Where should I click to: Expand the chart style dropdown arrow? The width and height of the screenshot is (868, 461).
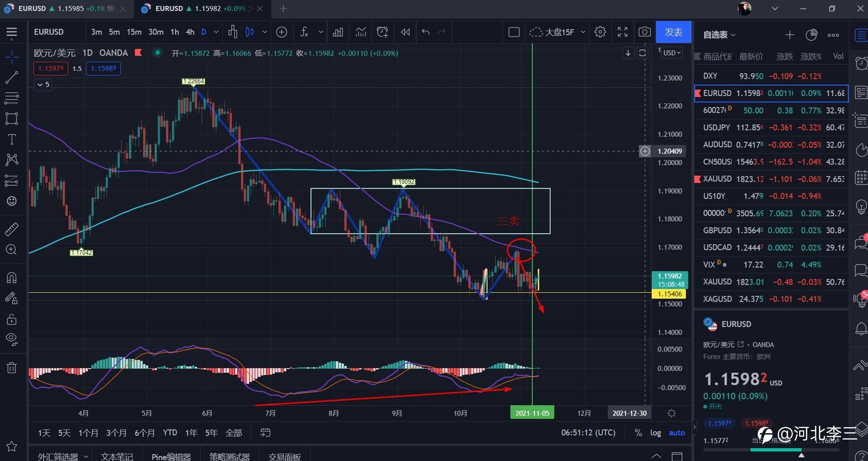[265, 32]
